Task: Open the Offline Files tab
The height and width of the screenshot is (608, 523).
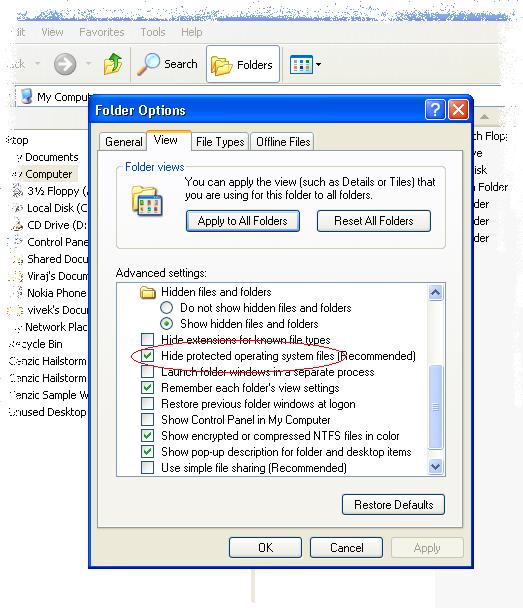Action: pyautogui.click(x=283, y=142)
